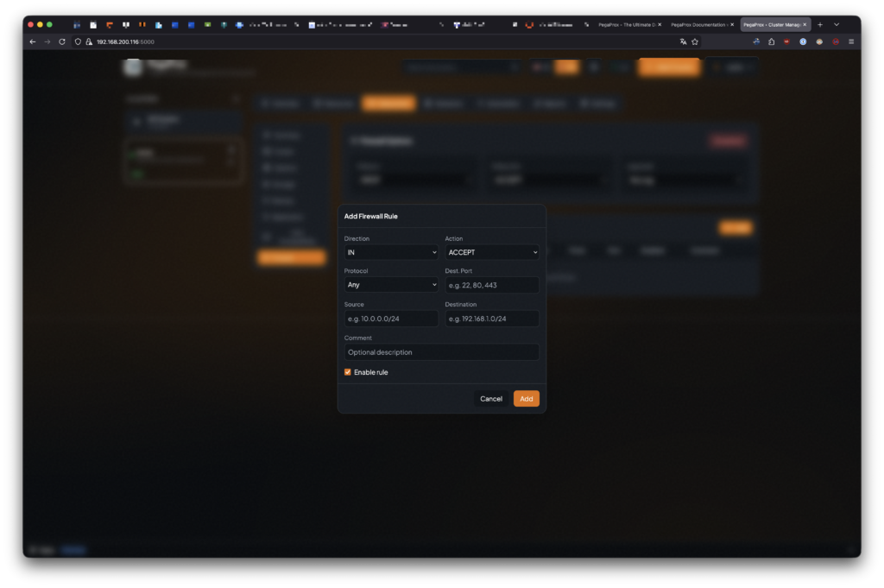Click the Cancel button
884x588 pixels.
pos(491,399)
